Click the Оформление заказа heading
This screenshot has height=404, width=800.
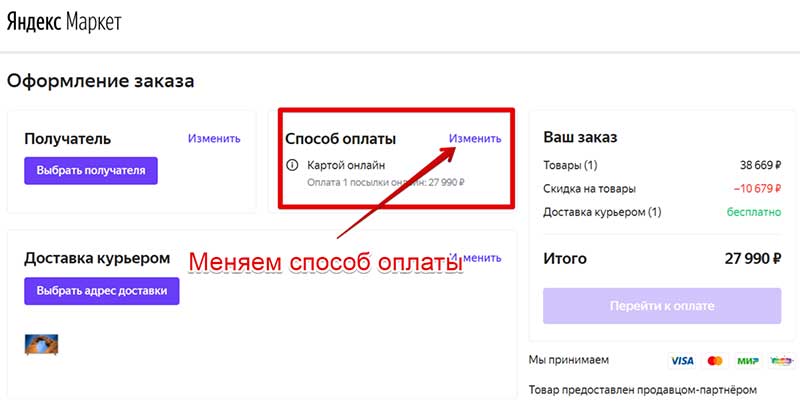pos(101,82)
